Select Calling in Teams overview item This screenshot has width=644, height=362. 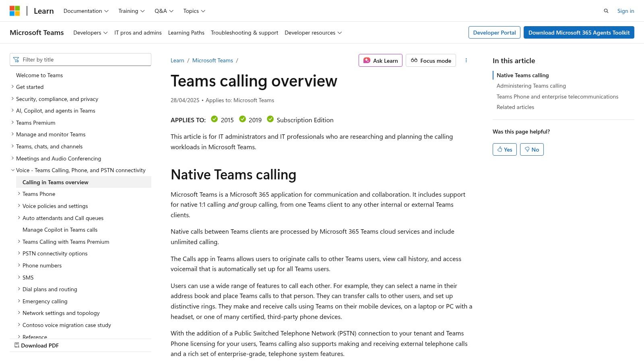84,182
